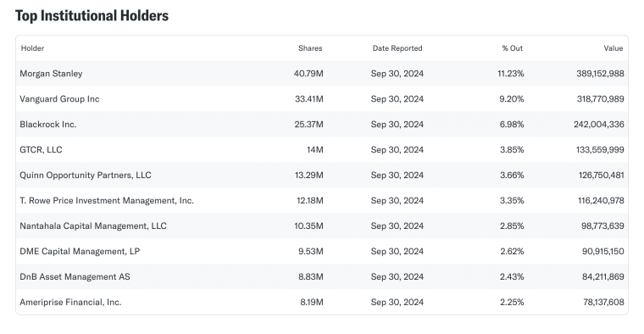644x334 pixels.
Task: Click the date in Blackrock Inc. row
Action: pos(397,125)
